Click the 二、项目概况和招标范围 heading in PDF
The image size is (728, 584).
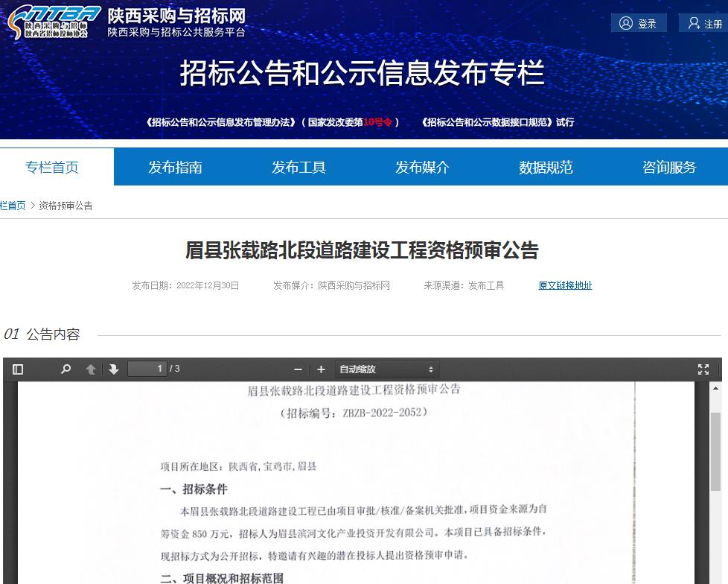222,578
